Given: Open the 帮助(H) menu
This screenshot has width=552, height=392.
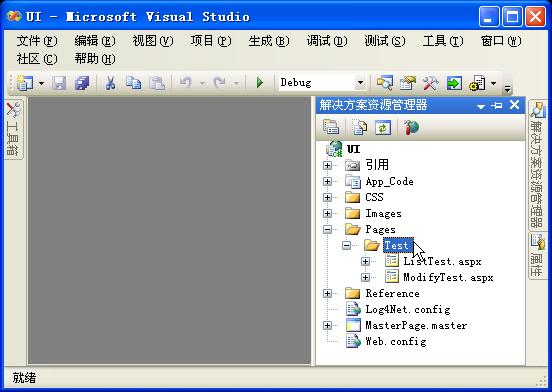Looking at the screenshot, I should (x=95, y=59).
